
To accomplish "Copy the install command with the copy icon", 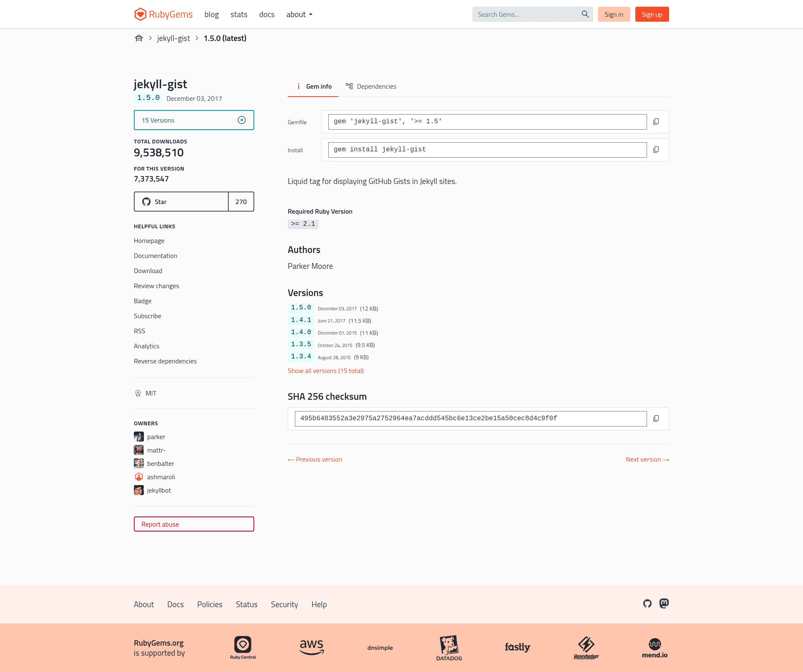I will 656,150.
